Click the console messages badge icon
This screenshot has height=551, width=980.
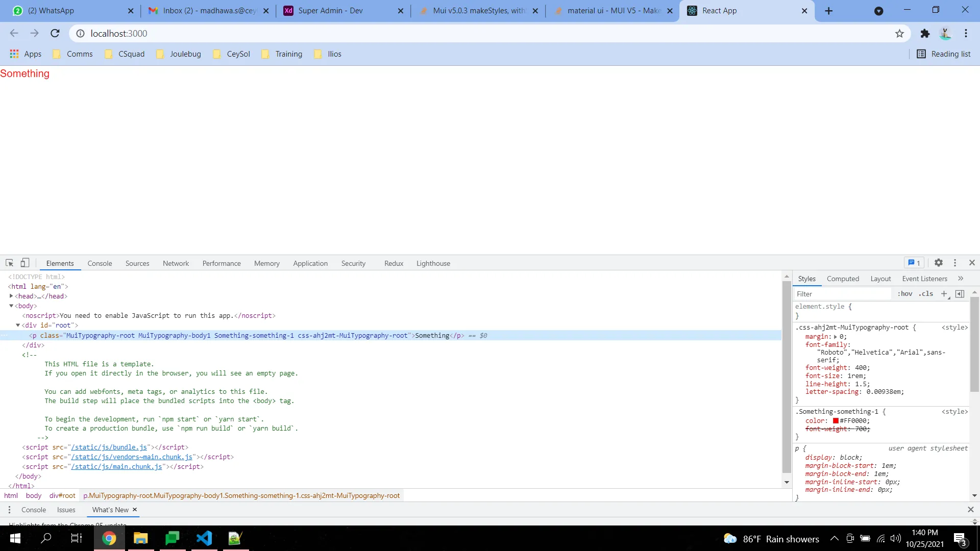pos(914,263)
